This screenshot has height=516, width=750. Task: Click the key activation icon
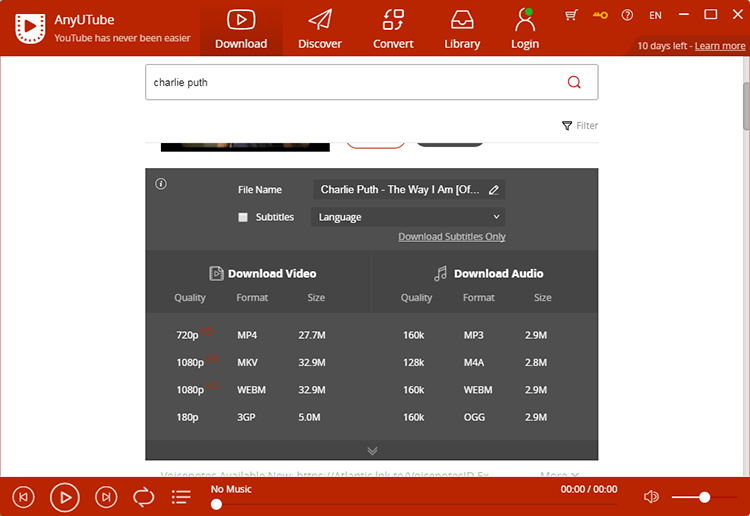click(x=600, y=15)
